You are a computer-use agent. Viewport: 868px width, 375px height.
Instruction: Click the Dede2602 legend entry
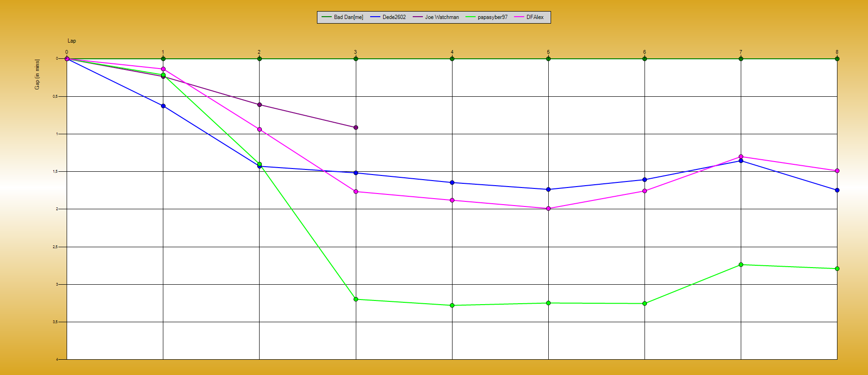tap(388, 17)
